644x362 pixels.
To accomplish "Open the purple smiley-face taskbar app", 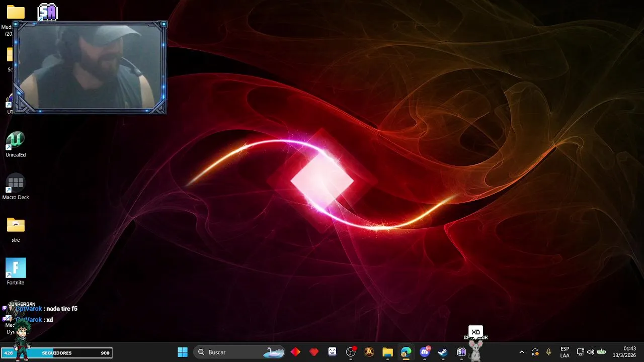I will click(x=332, y=352).
